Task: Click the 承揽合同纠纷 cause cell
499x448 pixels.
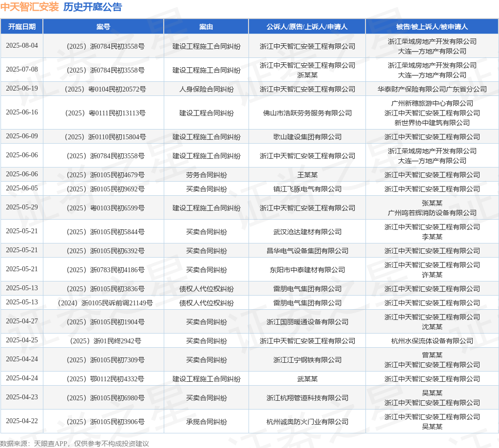Action: tap(206, 422)
